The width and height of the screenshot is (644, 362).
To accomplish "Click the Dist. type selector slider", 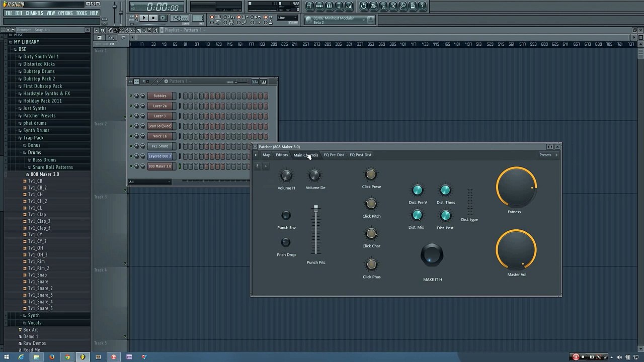I will 470,202.
